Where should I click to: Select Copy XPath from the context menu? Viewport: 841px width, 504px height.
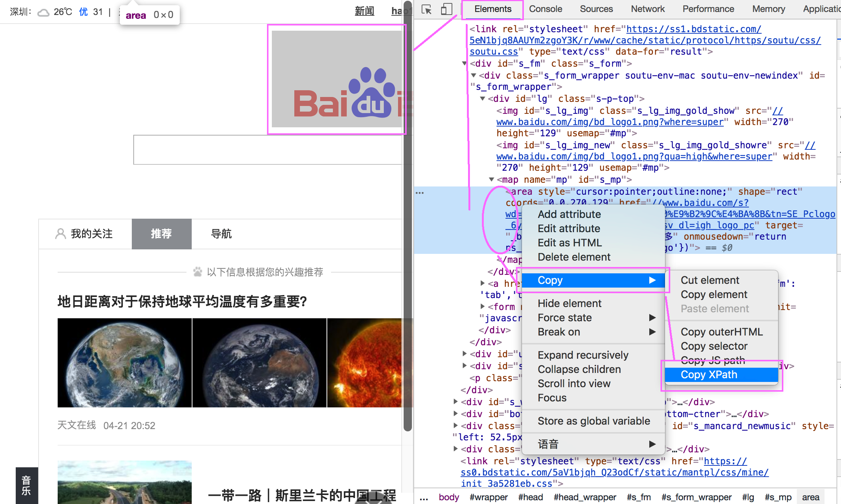click(708, 374)
